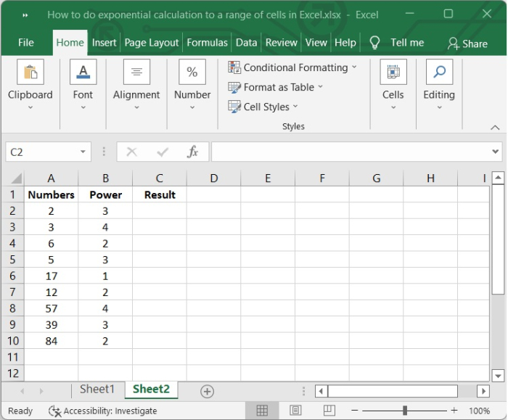Click Accessibility: Investigate in status bar

(x=103, y=411)
